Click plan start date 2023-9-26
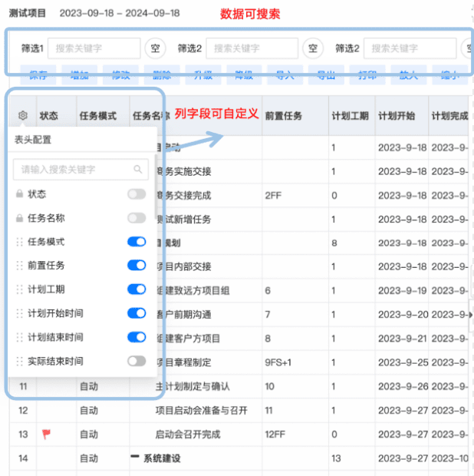The image size is (474, 476). coord(403,386)
